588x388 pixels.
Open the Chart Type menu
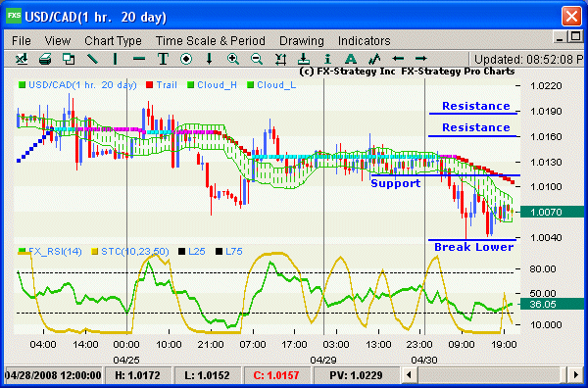(x=113, y=40)
